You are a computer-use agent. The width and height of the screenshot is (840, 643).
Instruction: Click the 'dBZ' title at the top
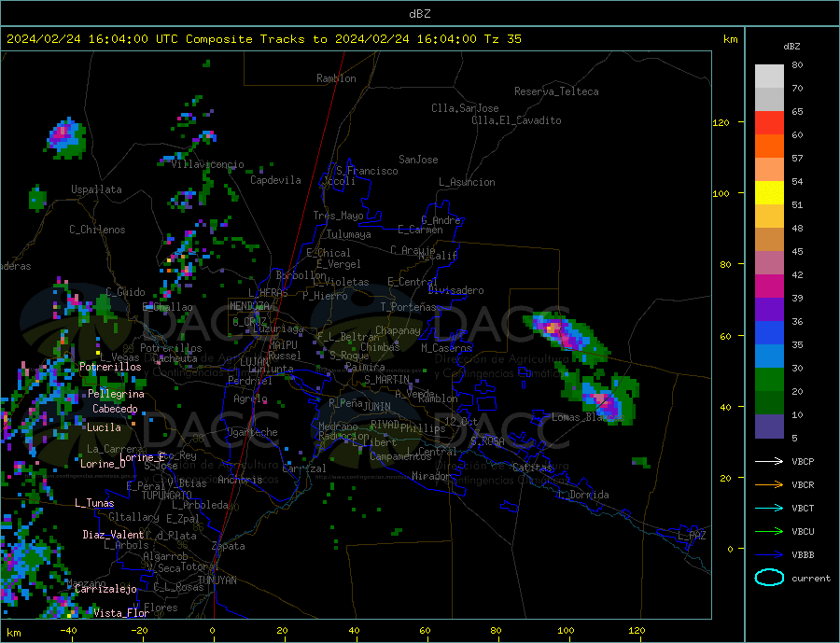pyautogui.click(x=419, y=14)
